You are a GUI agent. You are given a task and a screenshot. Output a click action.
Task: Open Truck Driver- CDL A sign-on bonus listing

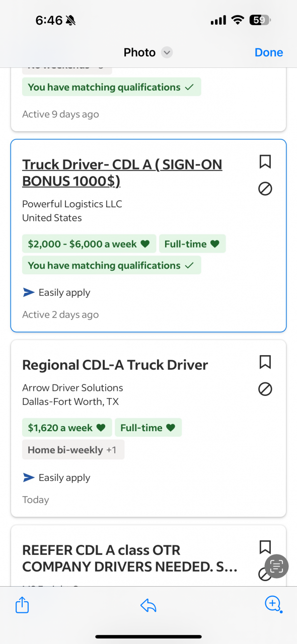[122, 173]
